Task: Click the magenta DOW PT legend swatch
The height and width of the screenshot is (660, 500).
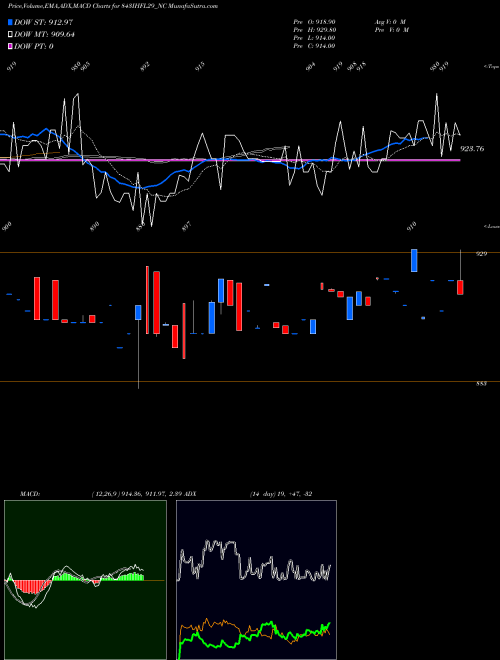Action: (11, 46)
